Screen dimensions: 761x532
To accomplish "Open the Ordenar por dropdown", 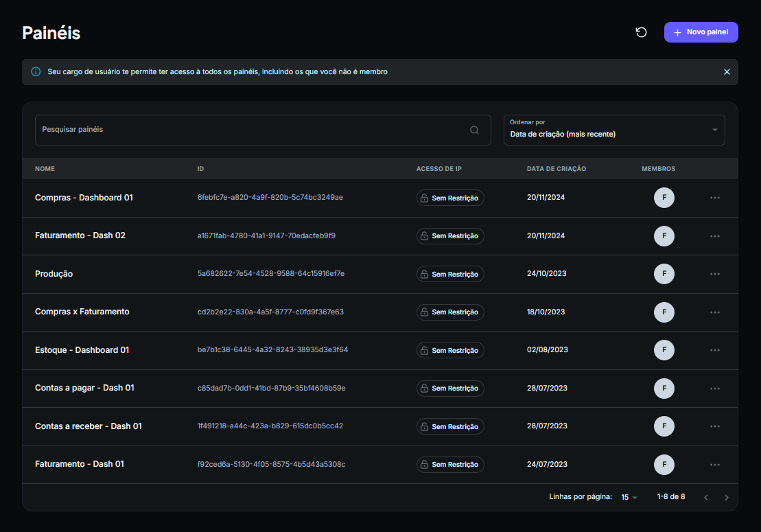I will [x=614, y=130].
